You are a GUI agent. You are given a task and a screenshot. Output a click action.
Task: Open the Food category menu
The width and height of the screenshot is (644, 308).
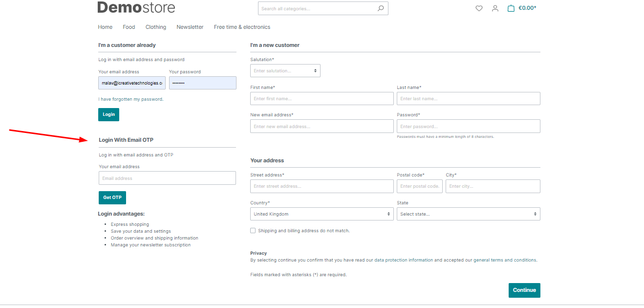129,27
